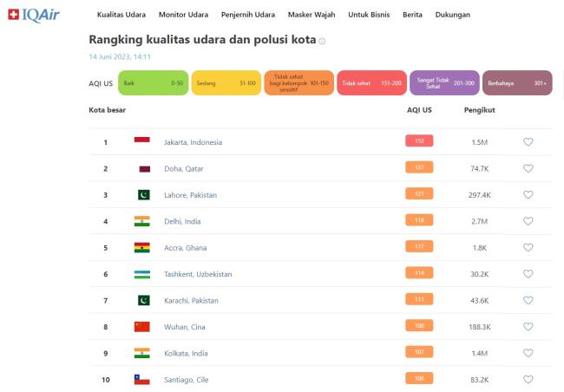The image size is (564, 392).
Task: Go to the Dukungan menu item
Action: pos(452,15)
